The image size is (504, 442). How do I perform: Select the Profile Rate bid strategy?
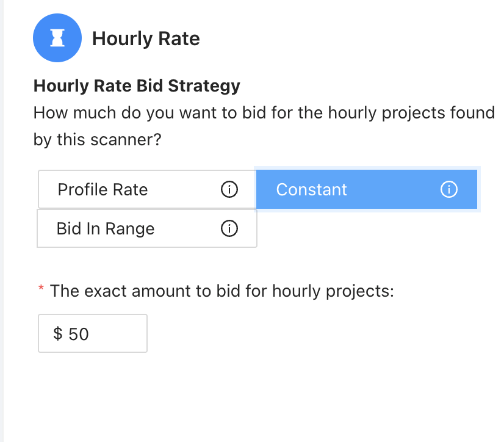147,189
